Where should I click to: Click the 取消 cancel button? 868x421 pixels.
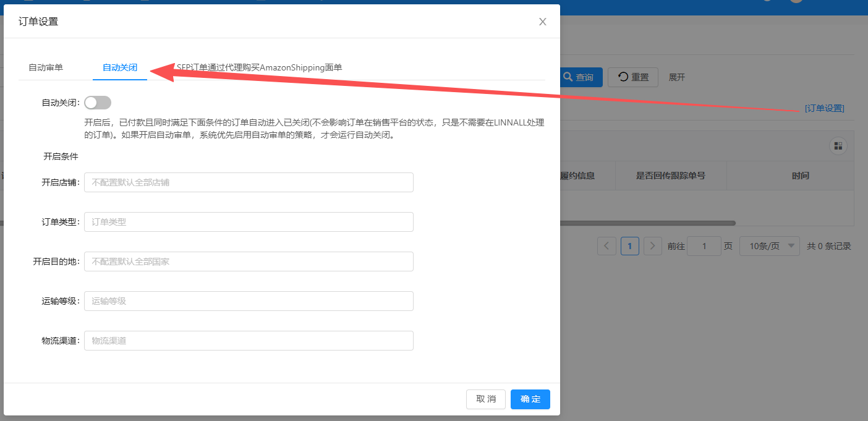(486, 399)
